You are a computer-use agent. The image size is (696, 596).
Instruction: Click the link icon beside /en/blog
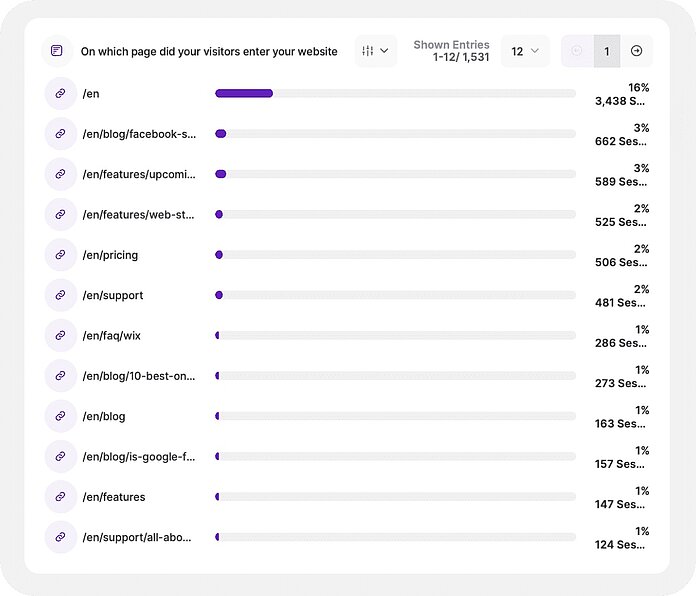click(x=60, y=416)
